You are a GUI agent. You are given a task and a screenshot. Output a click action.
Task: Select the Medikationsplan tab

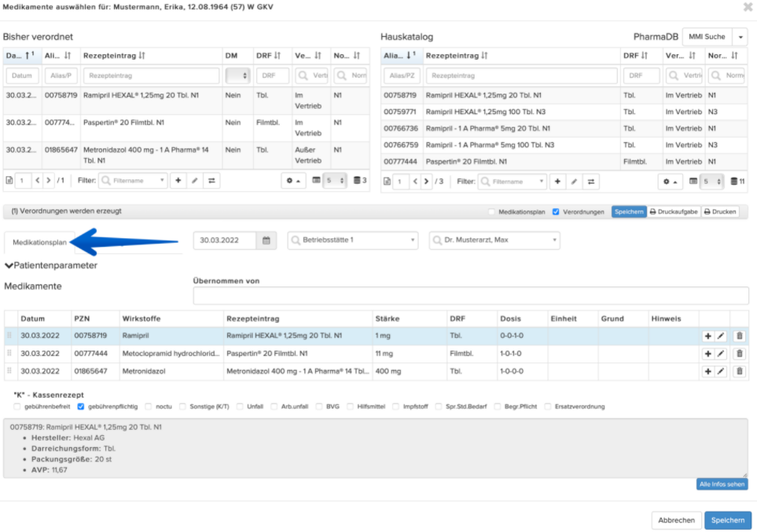click(39, 242)
